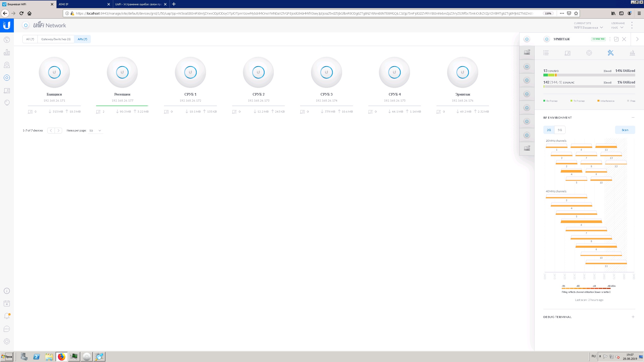
Task: Select the СРУБ 3 access point
Action: click(x=326, y=72)
